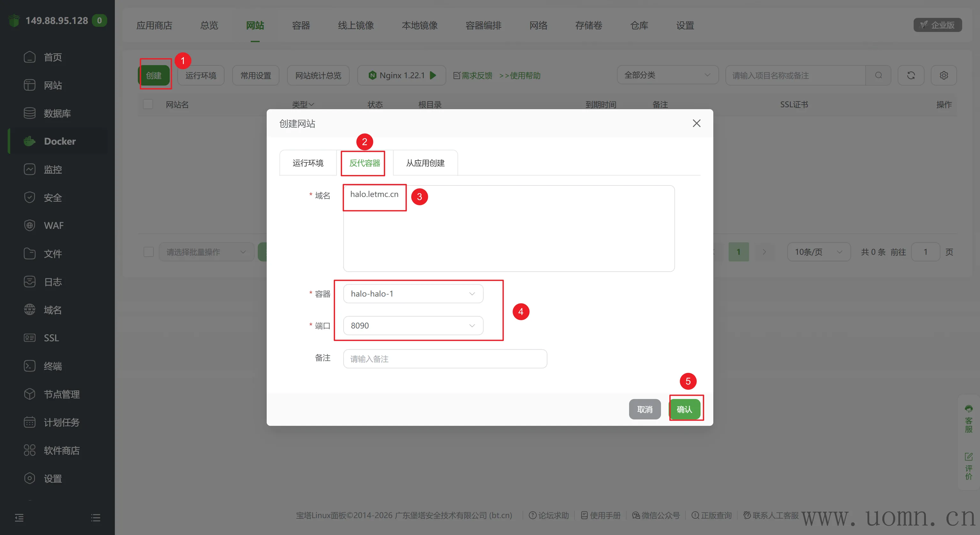Click the terminal (终端) sidebar icon
980x535 pixels.
pyautogui.click(x=29, y=366)
